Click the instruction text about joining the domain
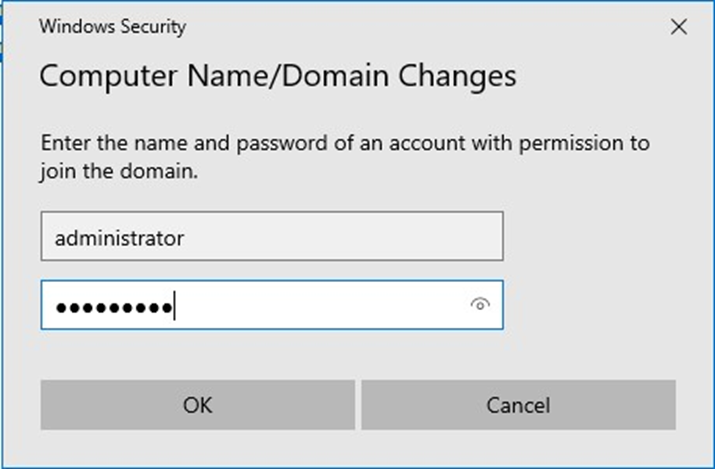 pos(345,156)
